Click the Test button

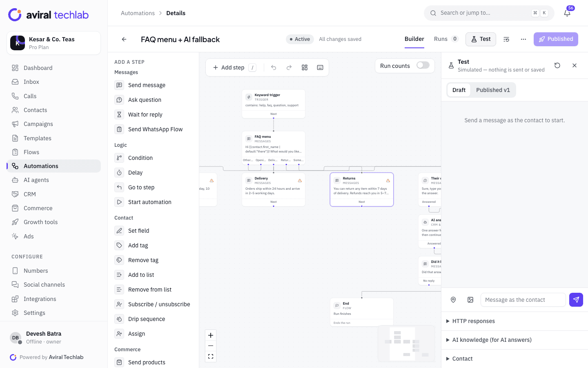pyautogui.click(x=481, y=39)
